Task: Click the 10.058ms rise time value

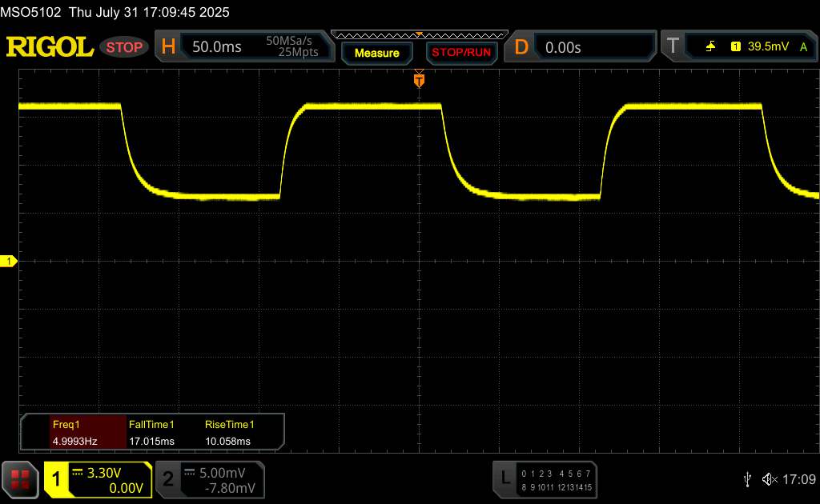Action: (x=227, y=442)
